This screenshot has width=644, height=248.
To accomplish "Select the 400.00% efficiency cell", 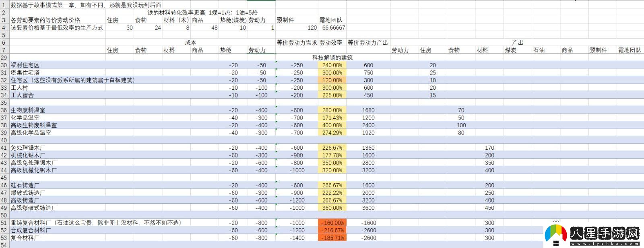I will [332, 125].
